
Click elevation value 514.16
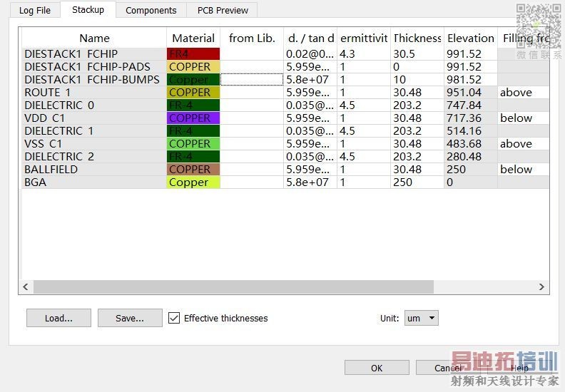click(x=464, y=130)
